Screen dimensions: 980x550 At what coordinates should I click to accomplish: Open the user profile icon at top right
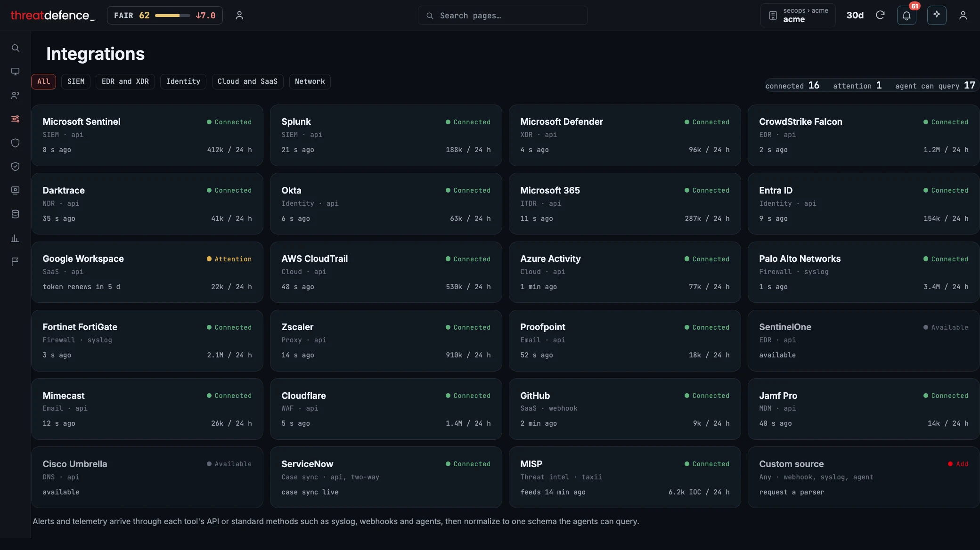coord(963,16)
